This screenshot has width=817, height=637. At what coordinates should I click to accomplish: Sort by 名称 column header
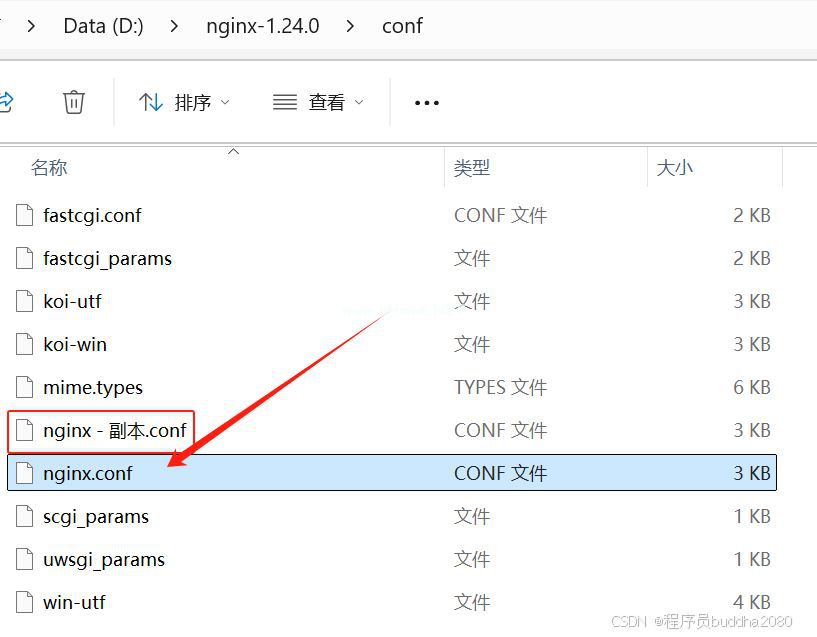pyautogui.click(x=49, y=168)
